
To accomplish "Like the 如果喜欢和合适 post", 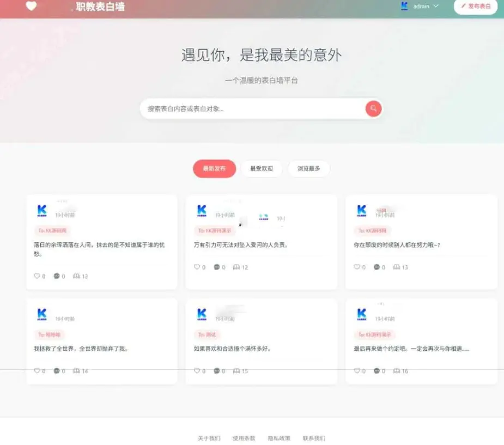I will (x=197, y=371).
